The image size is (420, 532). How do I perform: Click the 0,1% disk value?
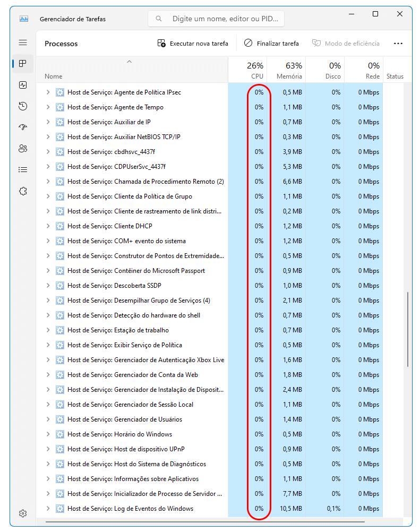pyautogui.click(x=334, y=509)
